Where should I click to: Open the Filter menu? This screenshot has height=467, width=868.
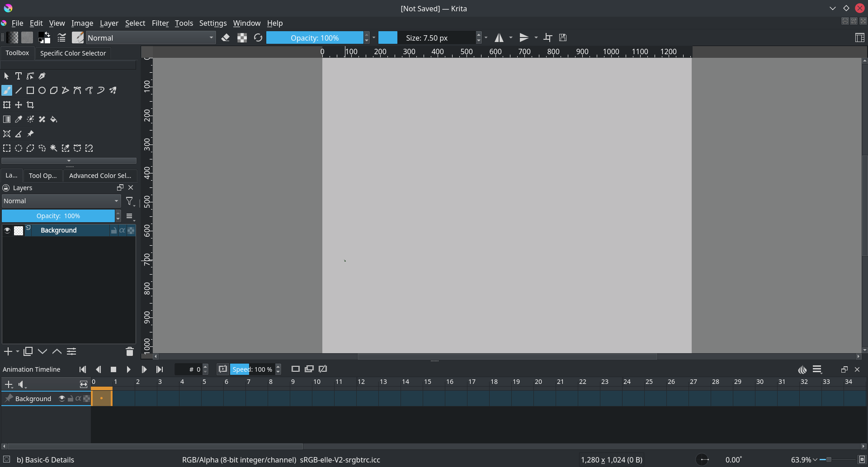click(160, 23)
